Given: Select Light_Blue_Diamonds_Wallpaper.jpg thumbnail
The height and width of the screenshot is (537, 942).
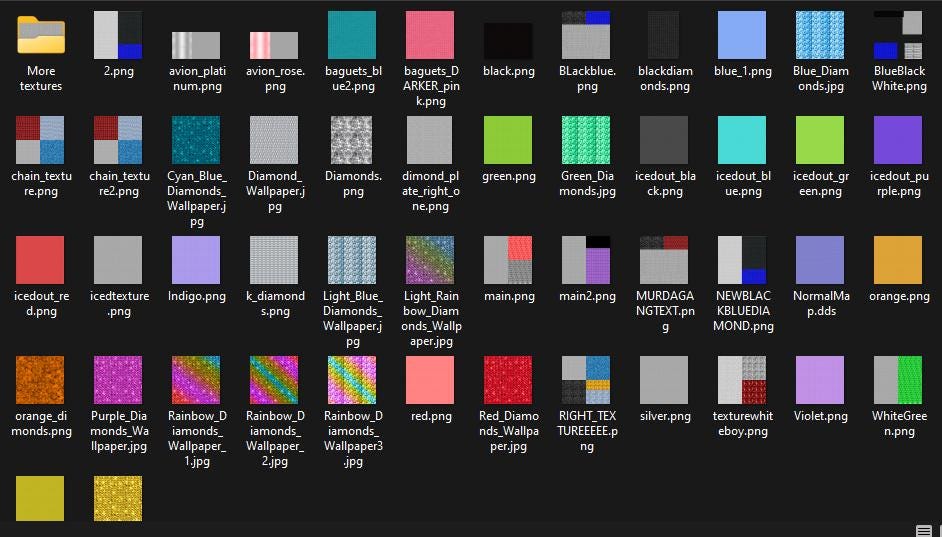Looking at the screenshot, I should [352, 260].
